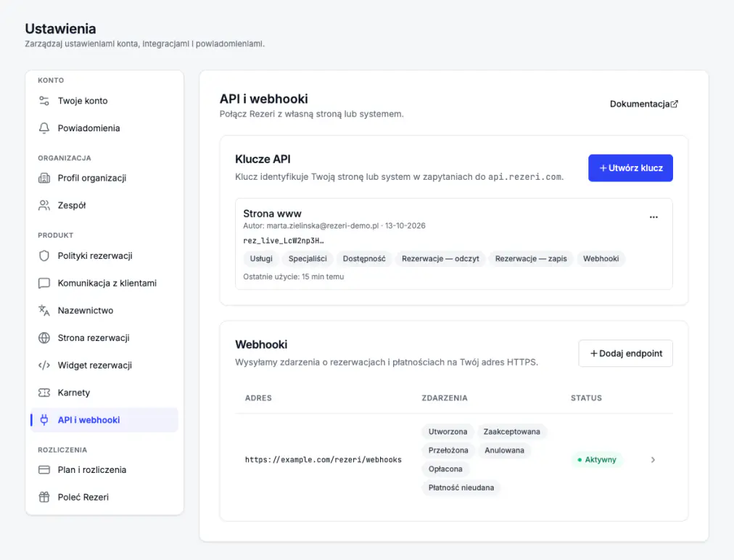This screenshot has height=560, width=734.
Task: Go to Strona rezerwacji
Action: (104, 338)
